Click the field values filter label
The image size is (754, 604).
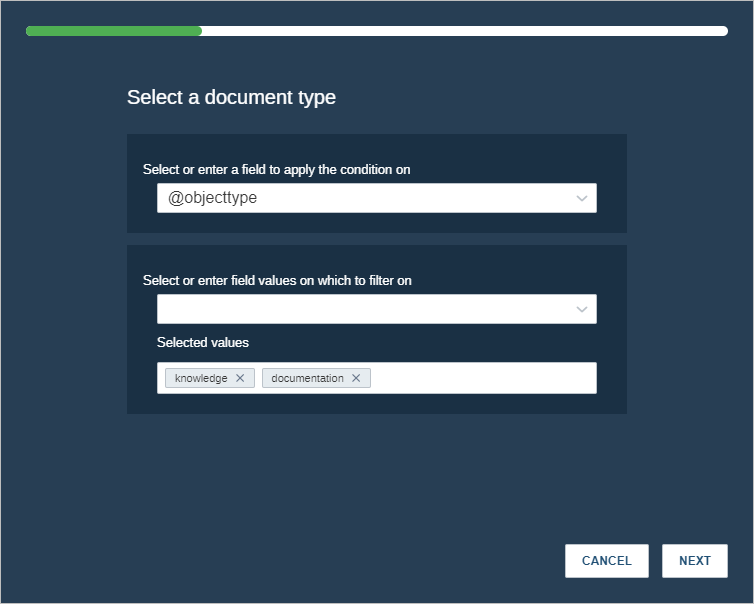tap(277, 280)
